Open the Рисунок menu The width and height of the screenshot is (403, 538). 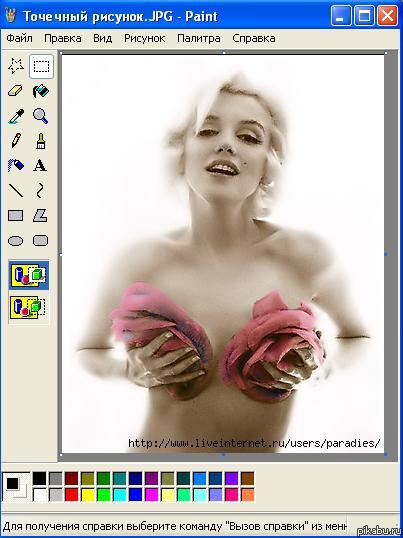[x=144, y=38]
